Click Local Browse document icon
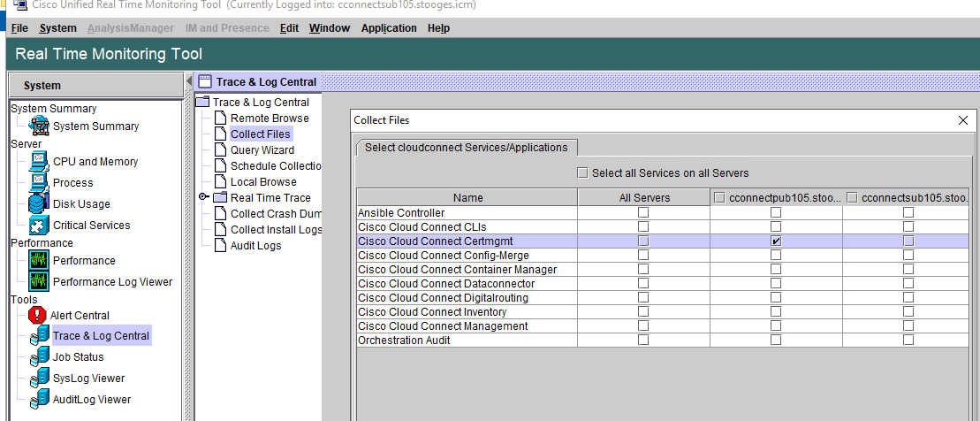 220,182
